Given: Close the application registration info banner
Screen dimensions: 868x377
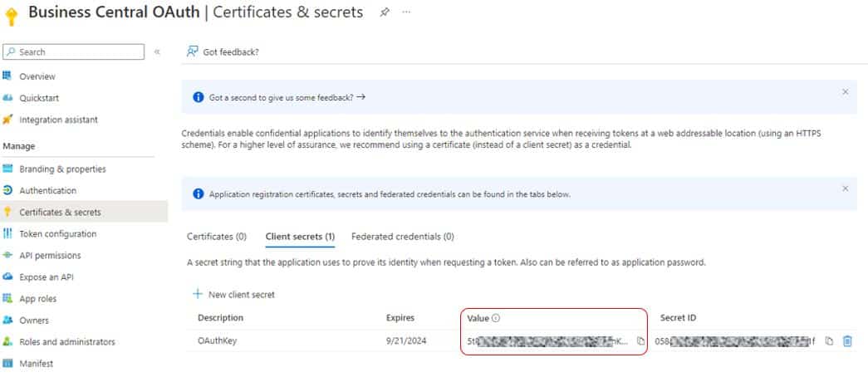Looking at the screenshot, I should pyautogui.click(x=845, y=188).
